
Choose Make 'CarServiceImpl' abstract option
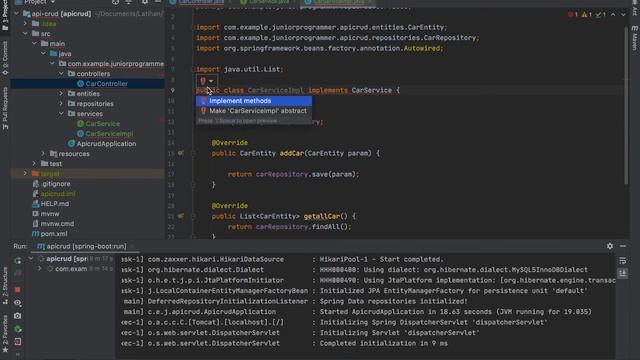(253, 111)
